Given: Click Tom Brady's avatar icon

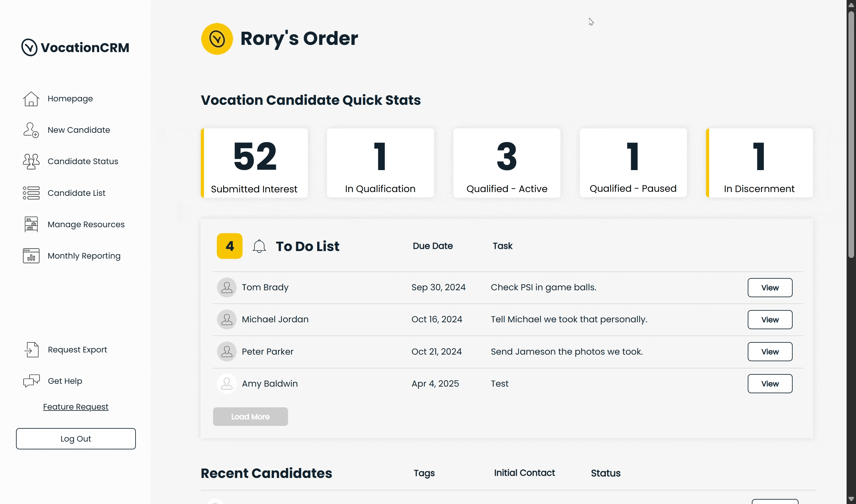Looking at the screenshot, I should point(227,287).
